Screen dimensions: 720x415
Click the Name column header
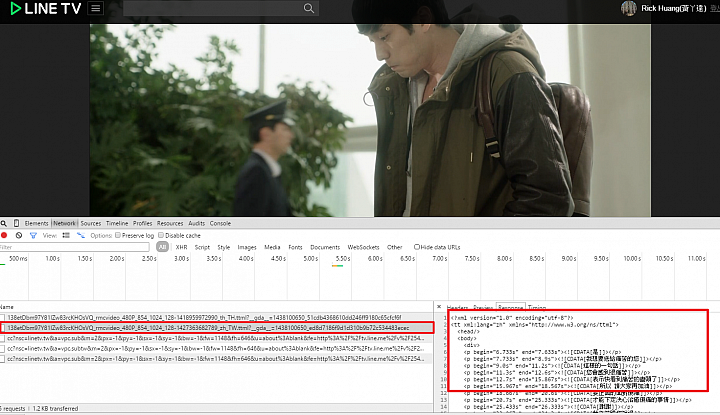(7, 307)
